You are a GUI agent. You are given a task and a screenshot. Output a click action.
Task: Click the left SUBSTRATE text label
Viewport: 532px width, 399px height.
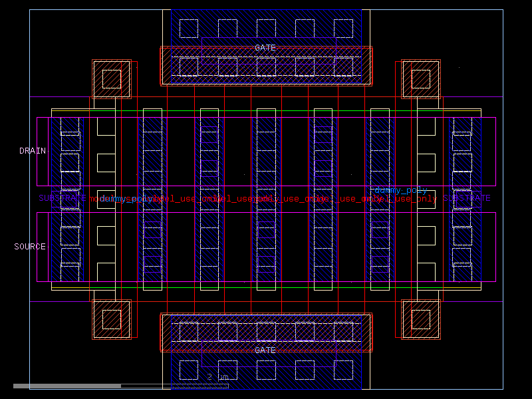61,197
